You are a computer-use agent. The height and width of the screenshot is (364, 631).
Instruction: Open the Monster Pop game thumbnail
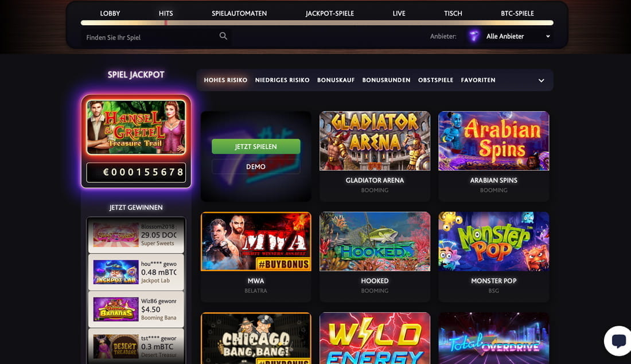[494, 241]
